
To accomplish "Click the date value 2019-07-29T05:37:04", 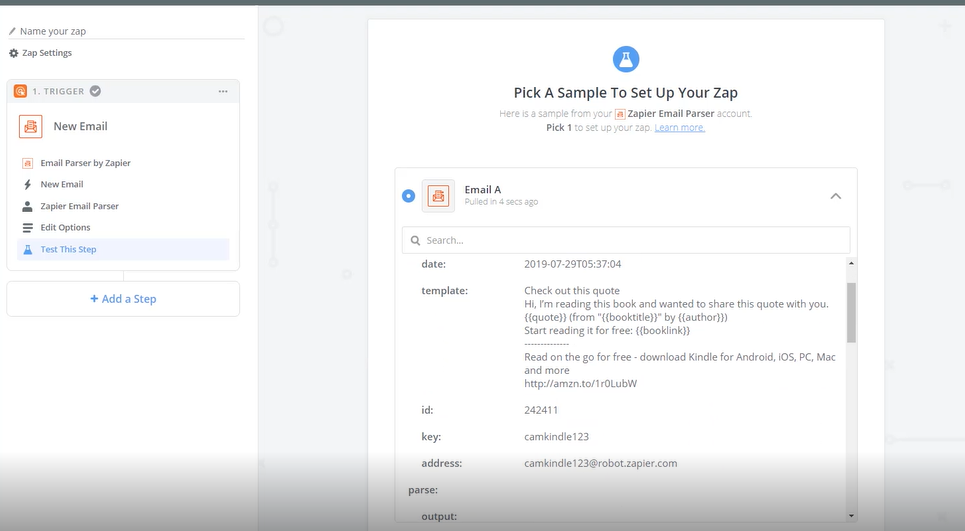I will pyautogui.click(x=572, y=264).
